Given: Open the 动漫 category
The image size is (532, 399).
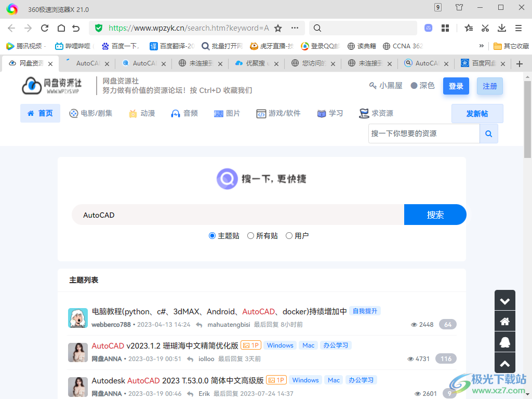Looking at the screenshot, I should 142,113.
